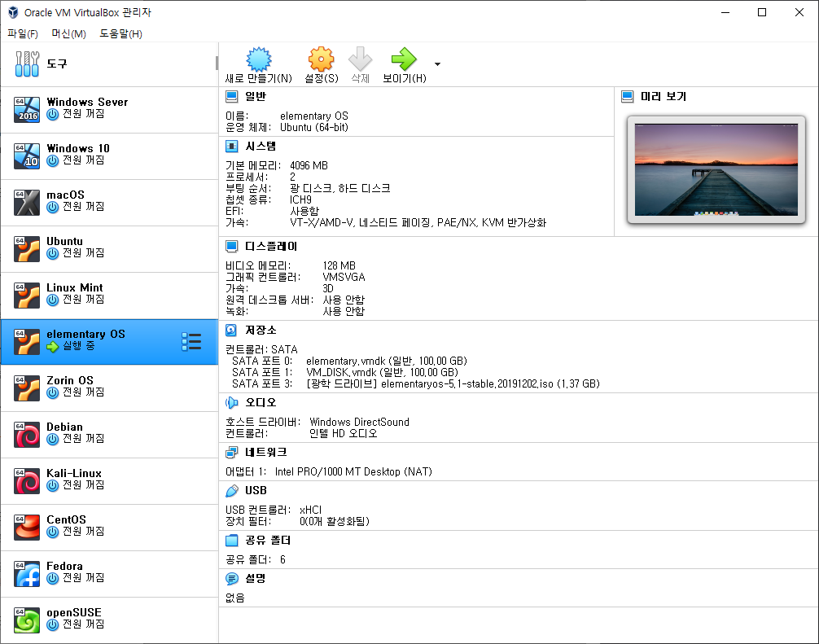This screenshot has height=644, width=819.
Task: Select the Linux Mint name text
Action: pyautogui.click(x=75, y=287)
